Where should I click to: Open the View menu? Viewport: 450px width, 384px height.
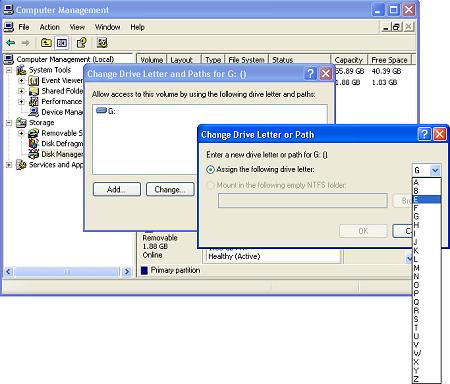(x=77, y=27)
